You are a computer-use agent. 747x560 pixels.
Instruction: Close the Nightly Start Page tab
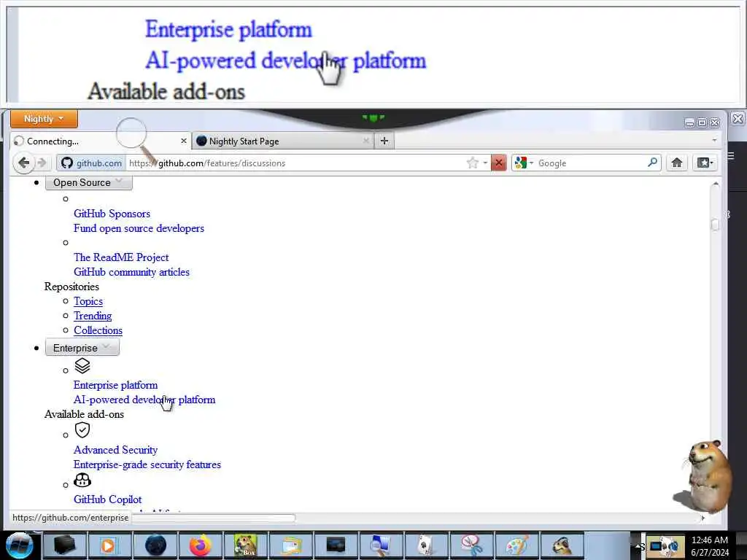(x=366, y=141)
